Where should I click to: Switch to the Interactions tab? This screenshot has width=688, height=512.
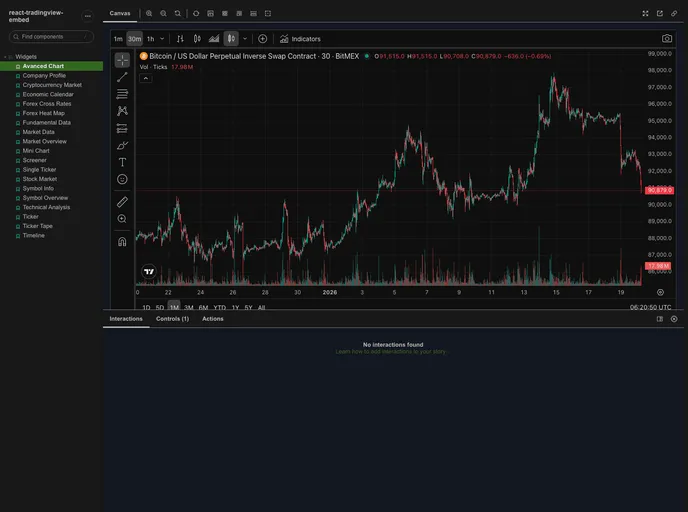coord(126,319)
